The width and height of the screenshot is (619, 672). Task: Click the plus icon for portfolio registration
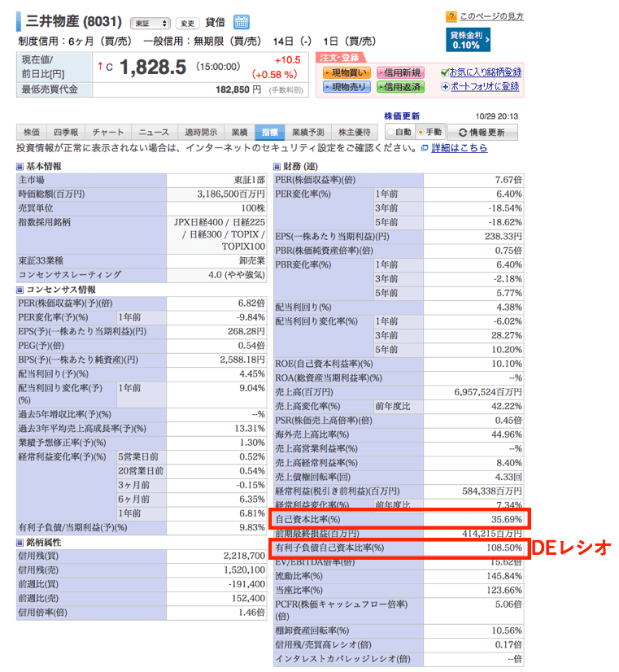(445, 86)
